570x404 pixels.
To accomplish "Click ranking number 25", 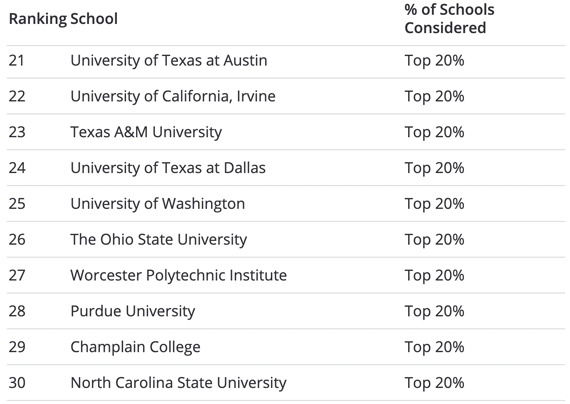I will click(x=17, y=204).
